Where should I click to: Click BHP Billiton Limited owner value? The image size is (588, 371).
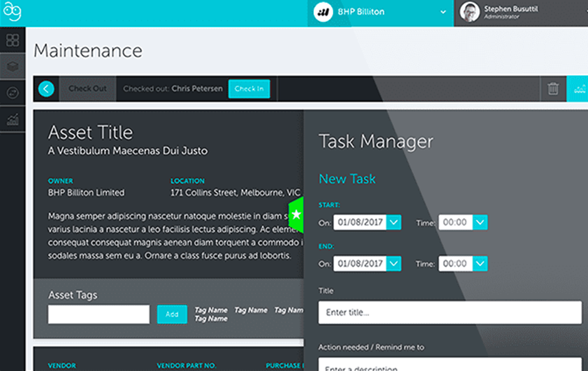pos(86,193)
